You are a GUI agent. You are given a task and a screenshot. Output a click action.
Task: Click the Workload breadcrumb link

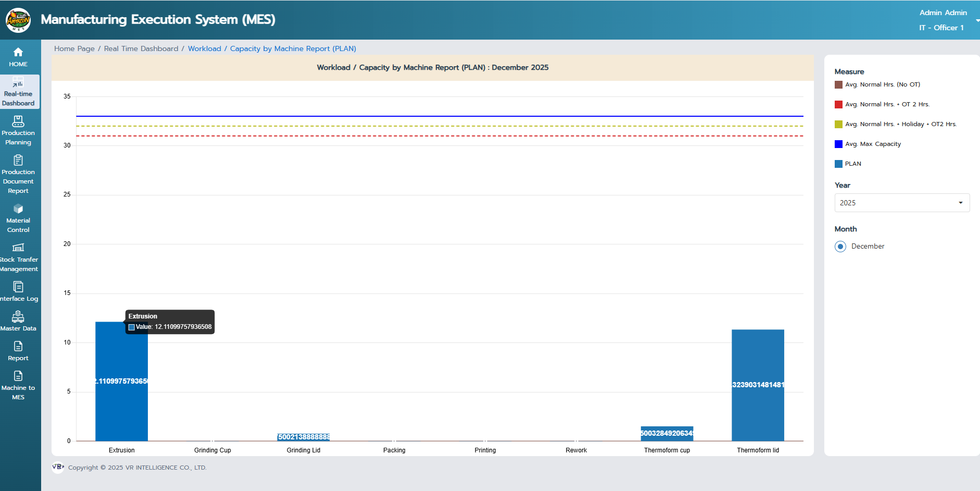click(204, 48)
